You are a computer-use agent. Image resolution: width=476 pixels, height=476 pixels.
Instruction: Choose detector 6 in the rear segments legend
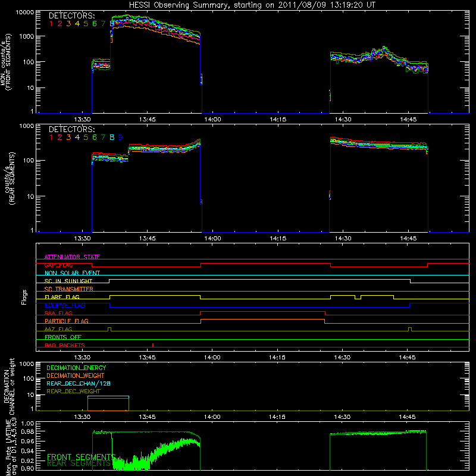point(95,137)
